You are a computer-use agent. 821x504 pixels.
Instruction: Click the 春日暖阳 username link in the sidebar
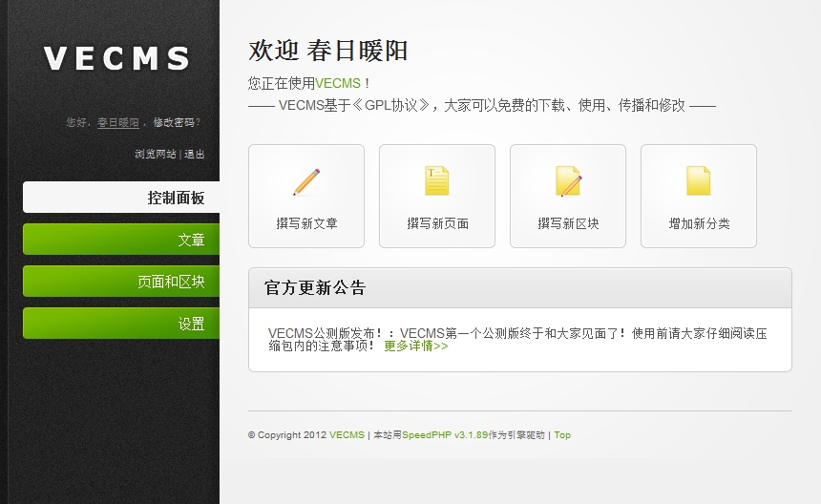[118, 122]
